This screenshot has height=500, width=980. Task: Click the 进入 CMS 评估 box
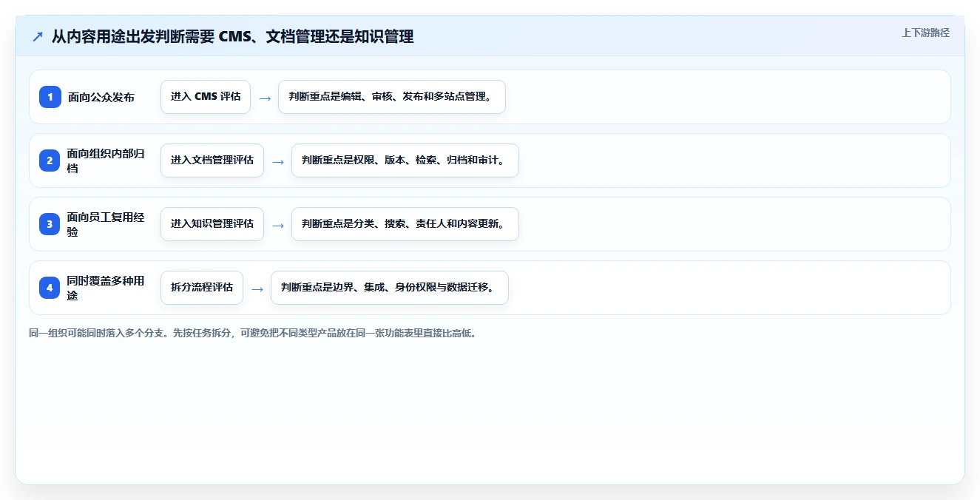click(x=206, y=97)
